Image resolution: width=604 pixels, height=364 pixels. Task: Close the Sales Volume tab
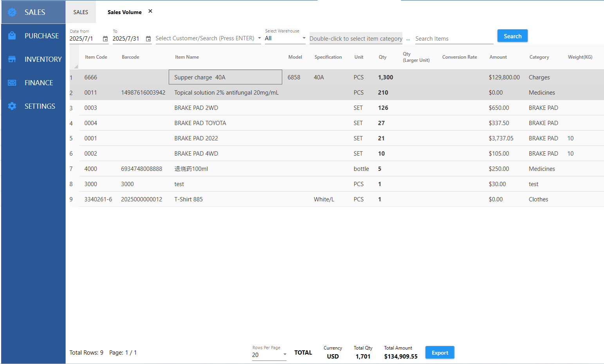(x=150, y=11)
